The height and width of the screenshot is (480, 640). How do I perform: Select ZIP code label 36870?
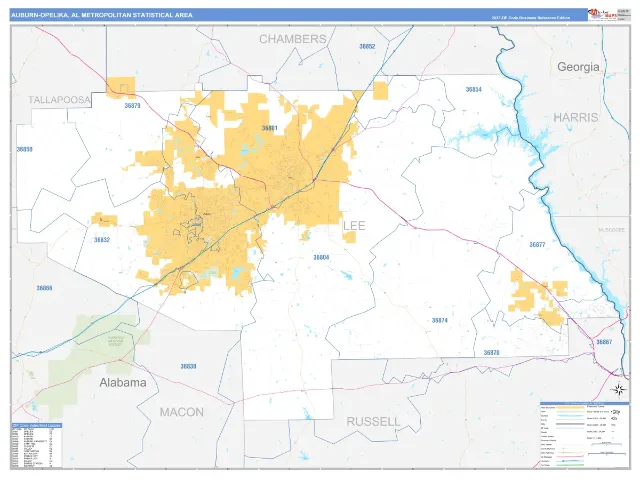tap(491, 353)
